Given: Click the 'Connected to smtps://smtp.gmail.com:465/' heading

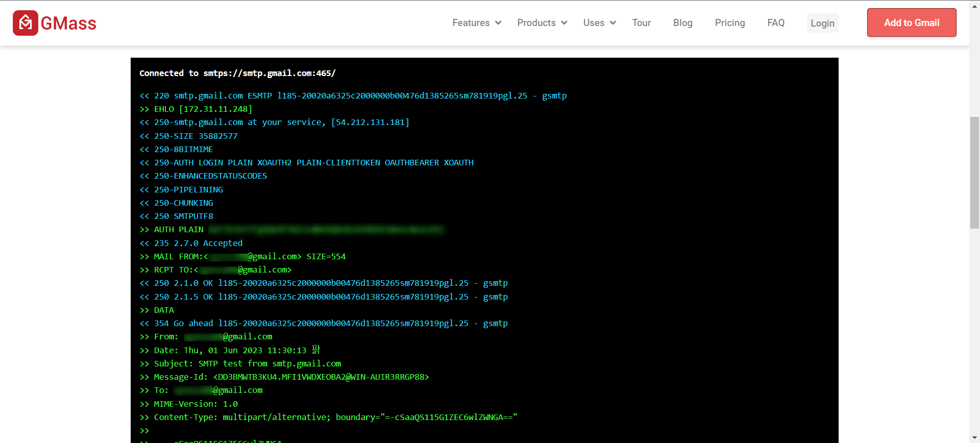Looking at the screenshot, I should (x=237, y=73).
